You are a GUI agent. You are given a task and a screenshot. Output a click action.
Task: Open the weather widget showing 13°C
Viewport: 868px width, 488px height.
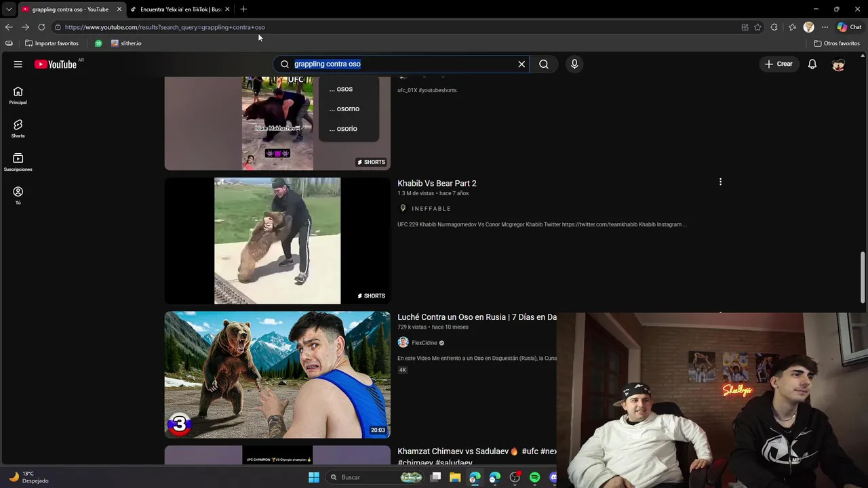[x=28, y=477]
